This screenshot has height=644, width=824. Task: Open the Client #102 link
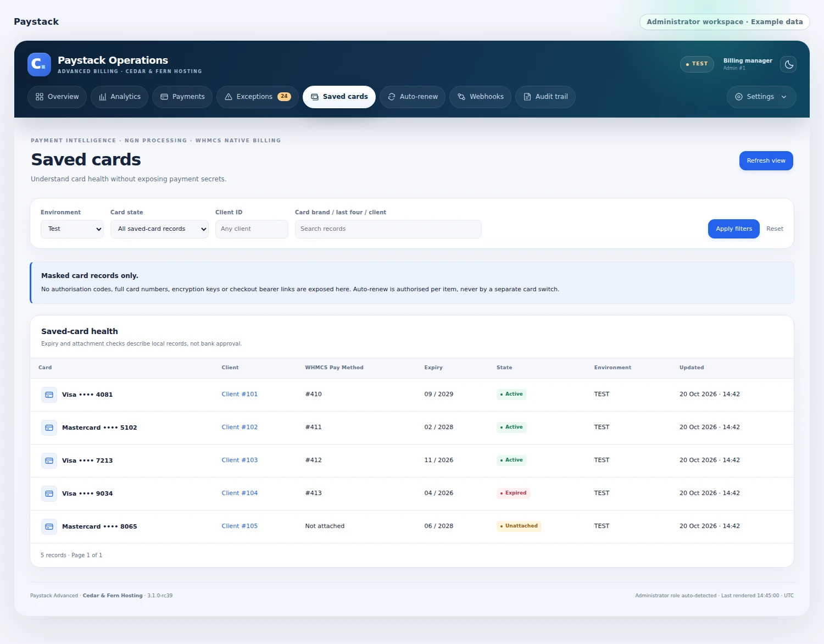coord(240,427)
